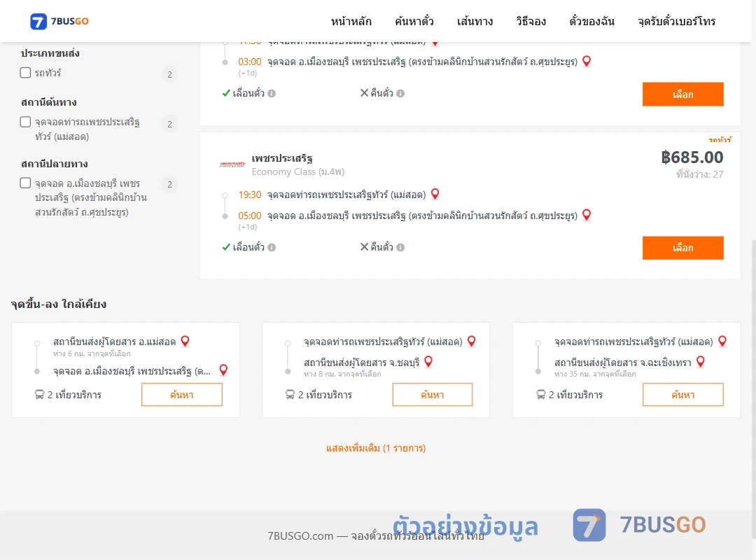756x560 pixels.
Task: Open map pin for 05:00 arrival stop
Action: pos(587,215)
